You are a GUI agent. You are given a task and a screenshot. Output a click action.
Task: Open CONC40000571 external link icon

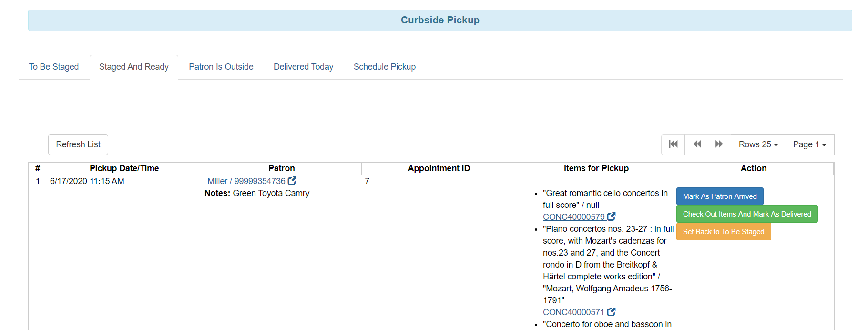pyautogui.click(x=612, y=312)
